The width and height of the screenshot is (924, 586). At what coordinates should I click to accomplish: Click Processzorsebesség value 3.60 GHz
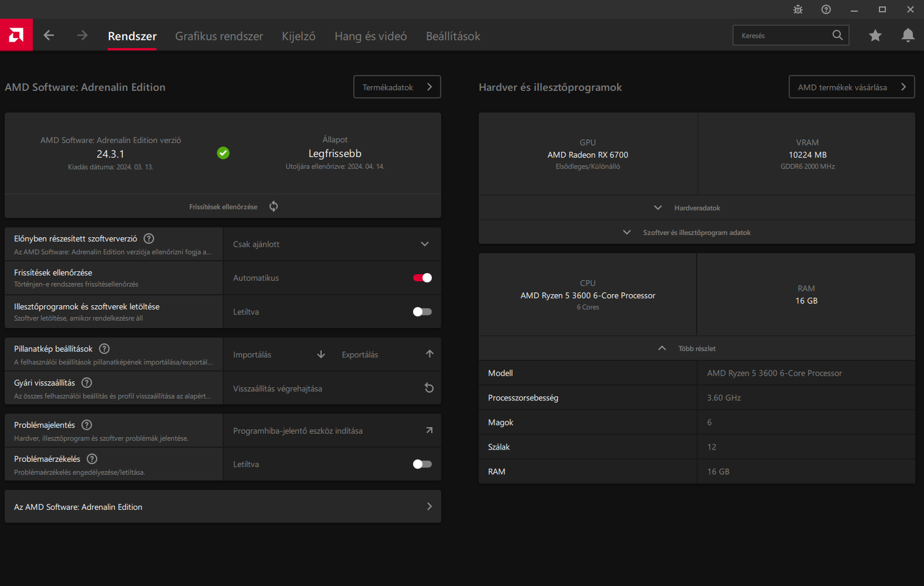coord(724,398)
